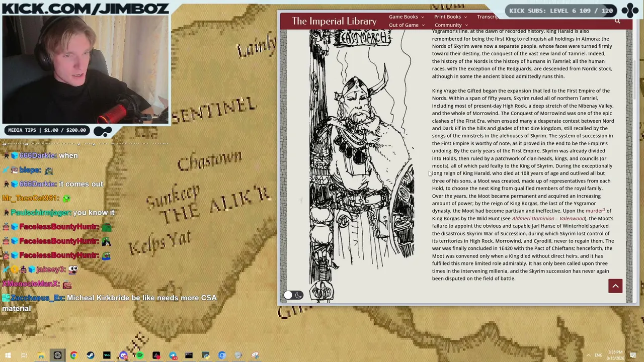Go to The Imperial Library home page
644x362 pixels.
tap(334, 21)
